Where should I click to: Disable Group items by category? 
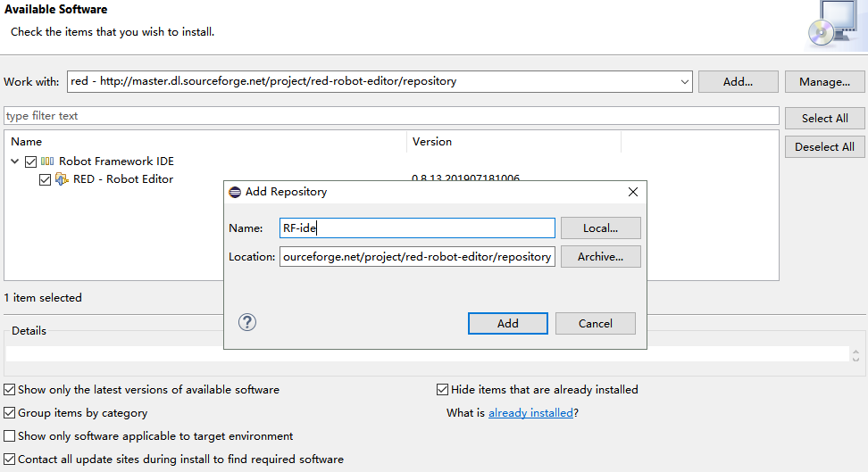click(x=9, y=413)
